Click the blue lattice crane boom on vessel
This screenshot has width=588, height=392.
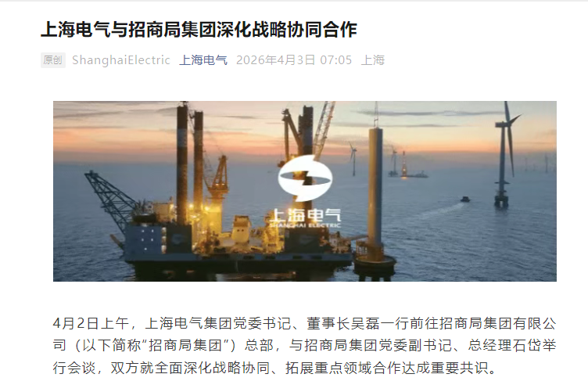(x=109, y=199)
